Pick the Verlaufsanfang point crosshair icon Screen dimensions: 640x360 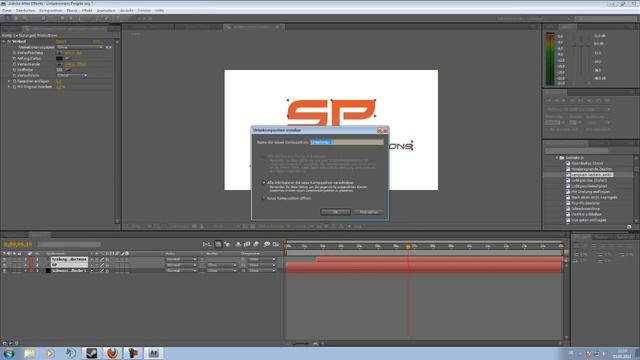[x=60, y=53]
